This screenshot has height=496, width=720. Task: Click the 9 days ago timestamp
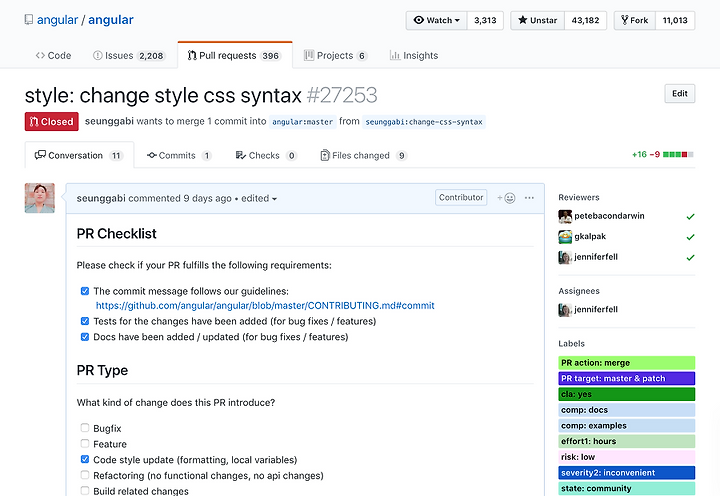pos(208,198)
